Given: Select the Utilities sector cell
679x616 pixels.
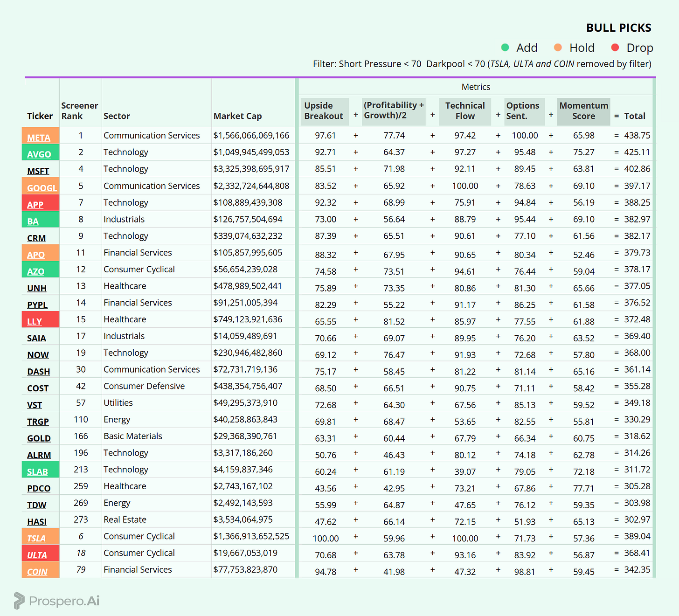Looking at the screenshot, I should click(x=118, y=403).
